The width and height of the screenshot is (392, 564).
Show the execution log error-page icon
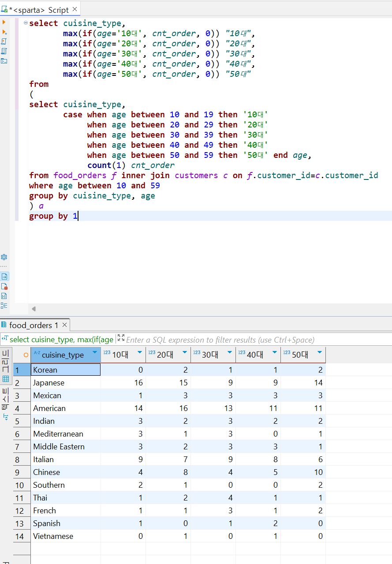click(x=4, y=286)
